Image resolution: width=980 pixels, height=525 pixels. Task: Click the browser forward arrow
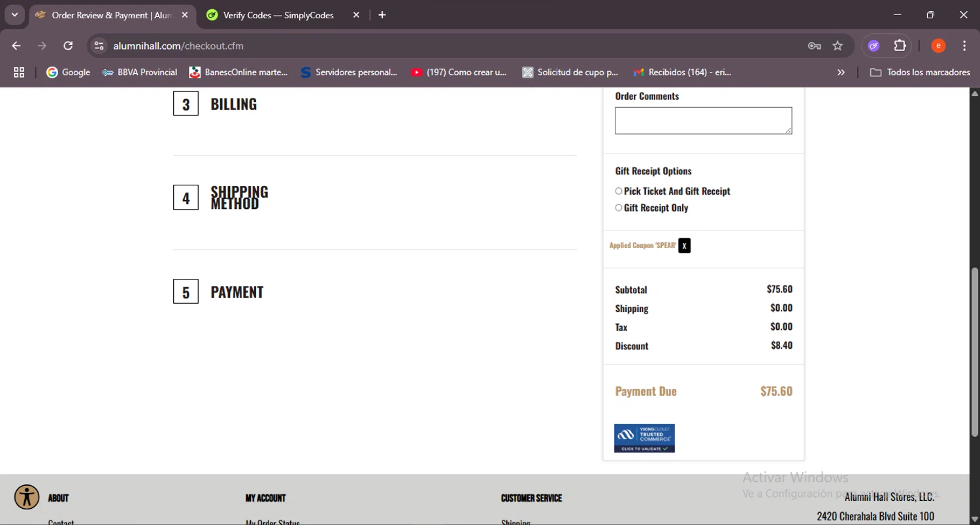42,46
